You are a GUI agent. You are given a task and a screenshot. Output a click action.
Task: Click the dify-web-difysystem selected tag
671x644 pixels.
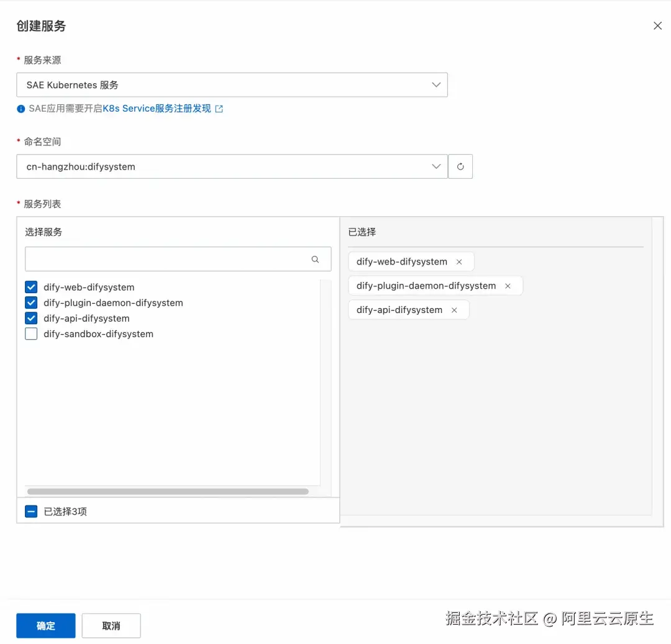(411, 261)
